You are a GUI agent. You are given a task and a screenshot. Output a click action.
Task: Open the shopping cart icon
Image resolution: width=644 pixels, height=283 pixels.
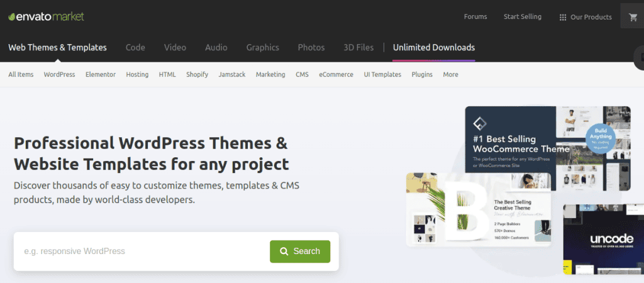click(631, 17)
